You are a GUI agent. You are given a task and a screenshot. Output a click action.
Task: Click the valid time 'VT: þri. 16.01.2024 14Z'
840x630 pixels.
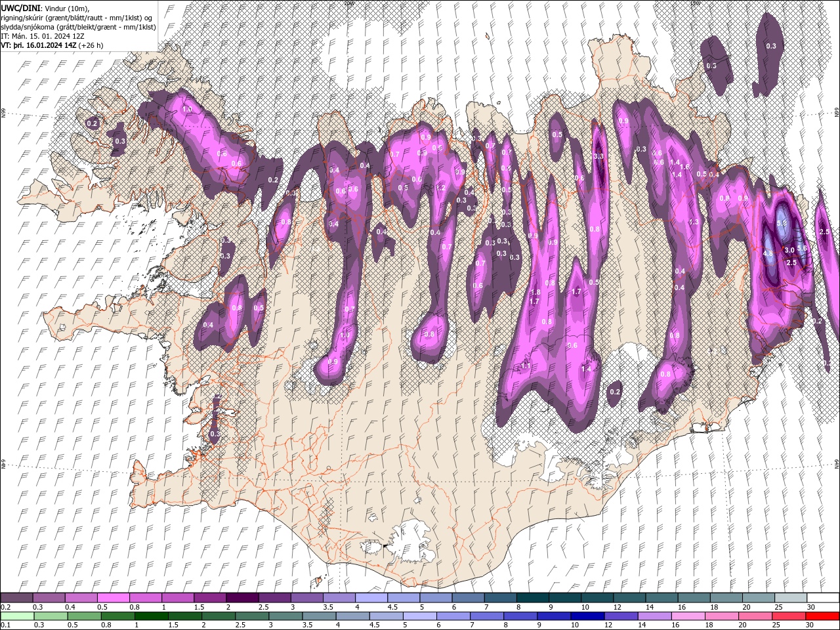point(39,45)
